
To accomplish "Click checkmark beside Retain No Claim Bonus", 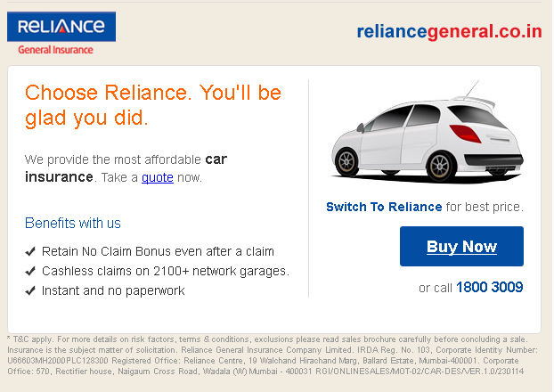I will [30, 251].
